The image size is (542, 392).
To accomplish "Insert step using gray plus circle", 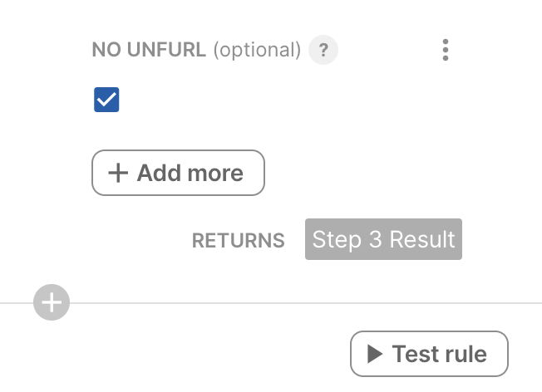I will pos(52,302).
